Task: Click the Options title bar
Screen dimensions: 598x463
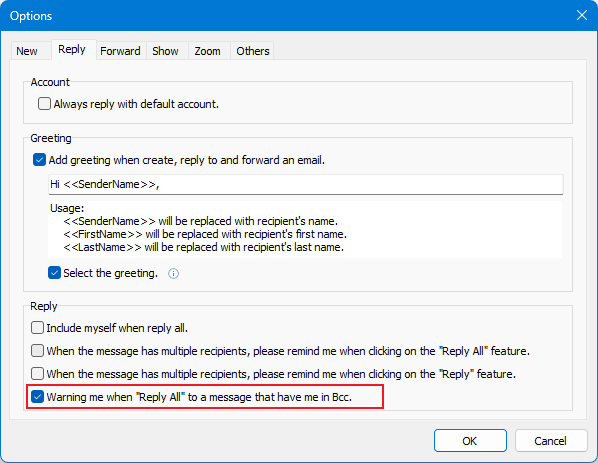Action: (x=286, y=16)
